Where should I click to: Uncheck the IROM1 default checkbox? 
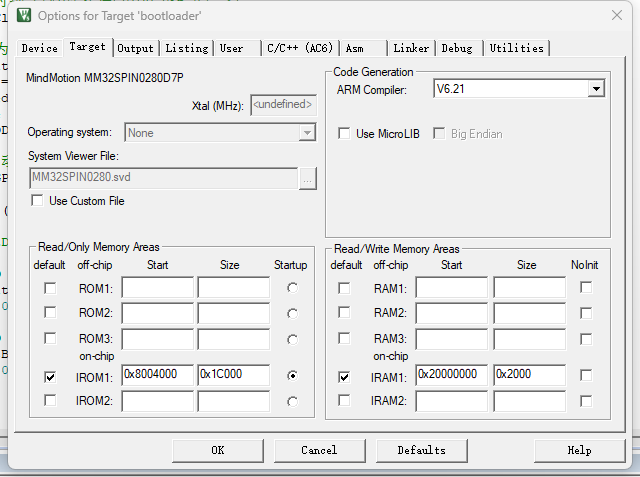click(x=50, y=377)
